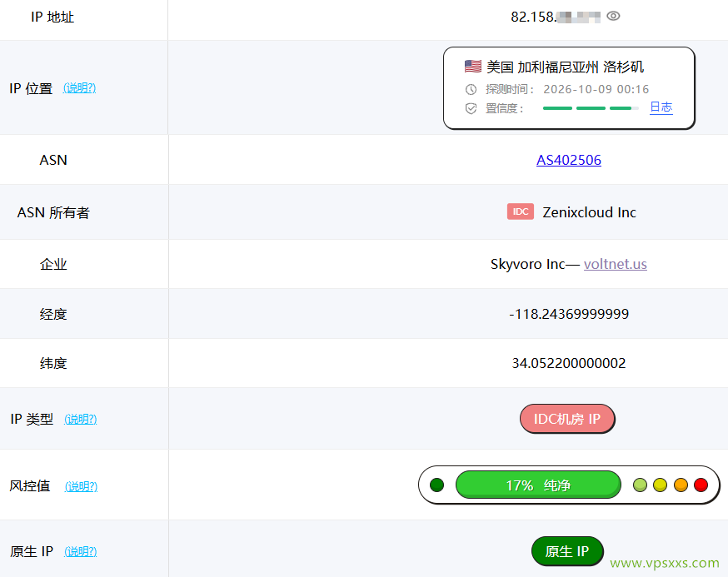Click the IP 地址 row label
The width and height of the screenshot is (728, 577).
[52, 17]
